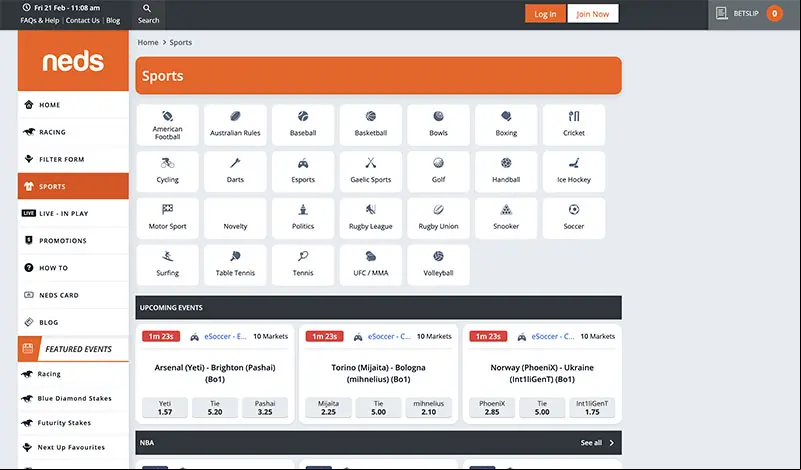Bet on Mijaita at 2.25

coord(328,408)
